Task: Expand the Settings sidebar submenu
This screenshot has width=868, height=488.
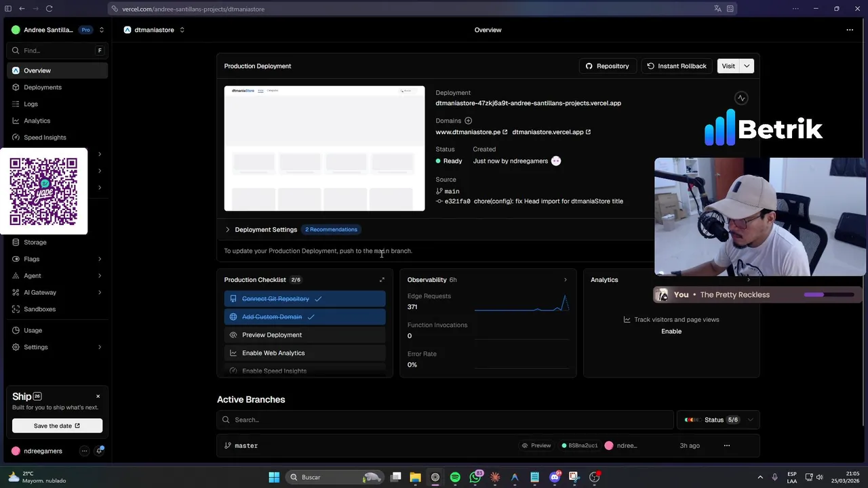Action: (100, 347)
